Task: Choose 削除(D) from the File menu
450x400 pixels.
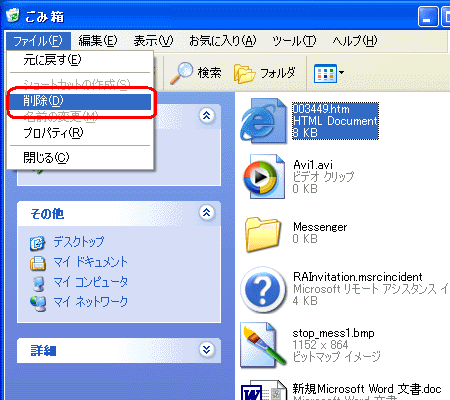Action: click(80, 101)
